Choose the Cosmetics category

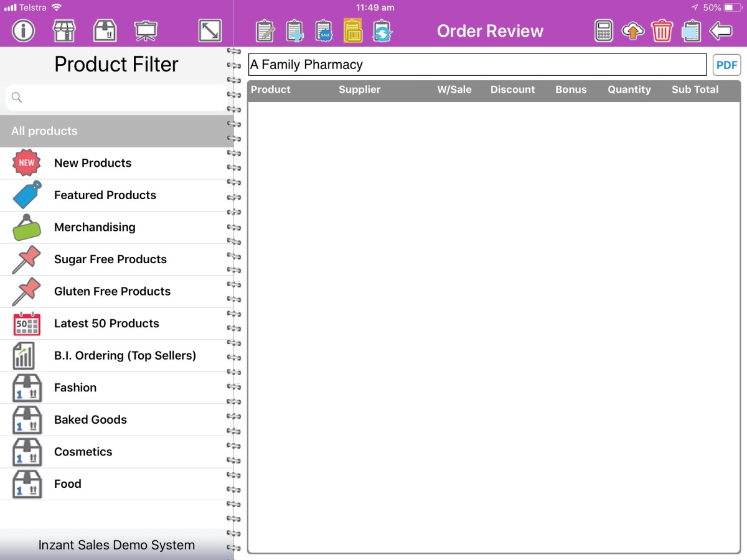pyautogui.click(x=116, y=452)
